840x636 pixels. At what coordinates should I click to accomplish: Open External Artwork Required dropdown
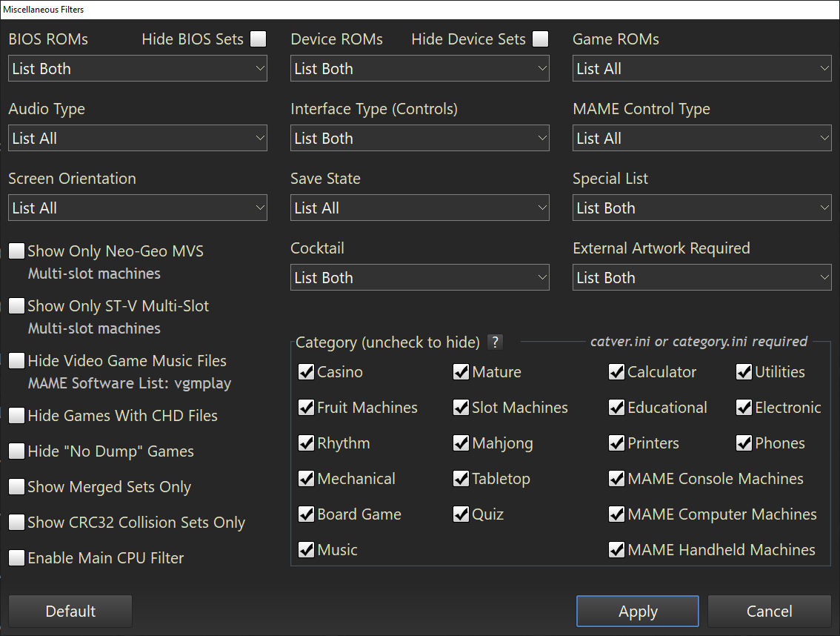click(701, 278)
